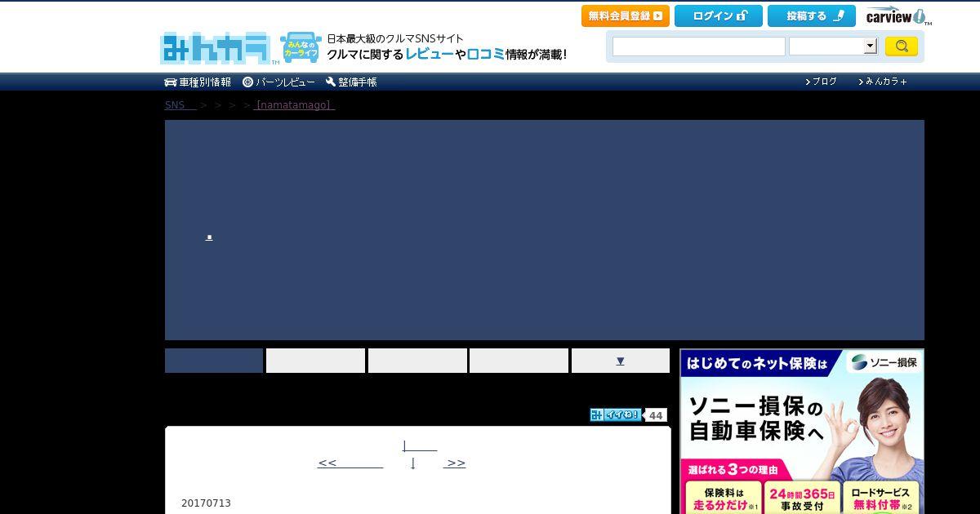Click the イイね! like button
Screen dimensions: 980x514
[616, 415]
